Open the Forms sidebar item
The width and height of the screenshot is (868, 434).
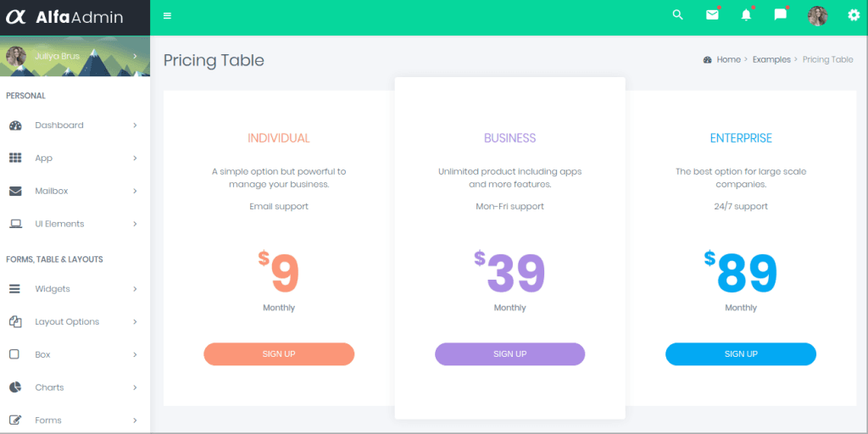click(75, 420)
